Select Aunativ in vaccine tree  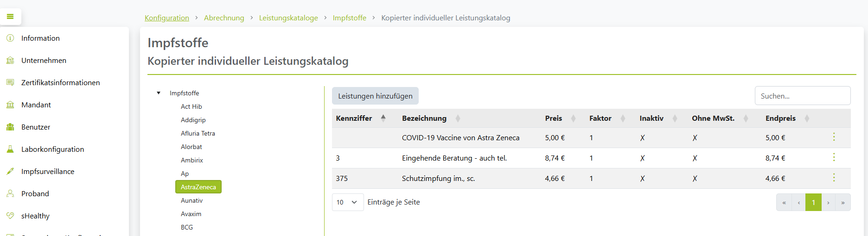[x=192, y=200]
